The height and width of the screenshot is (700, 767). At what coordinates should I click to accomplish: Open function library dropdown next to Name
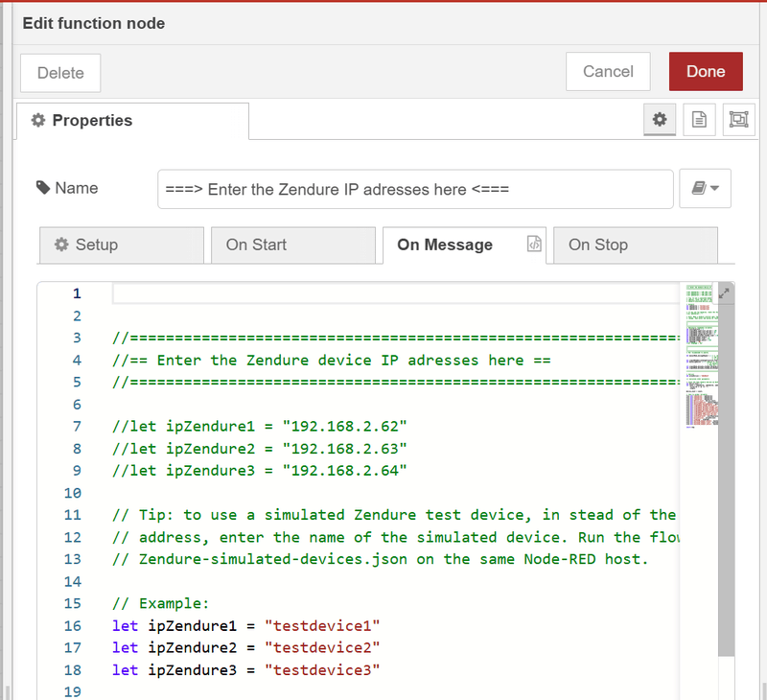(705, 188)
